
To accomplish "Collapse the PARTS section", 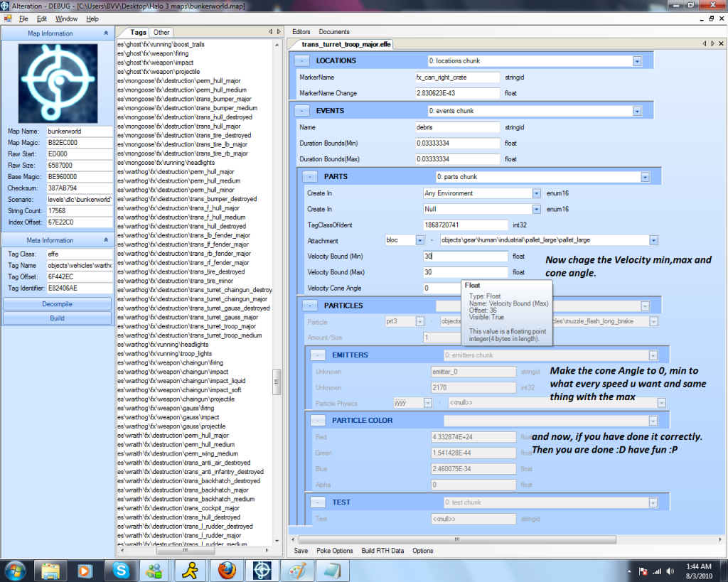I will [310, 177].
